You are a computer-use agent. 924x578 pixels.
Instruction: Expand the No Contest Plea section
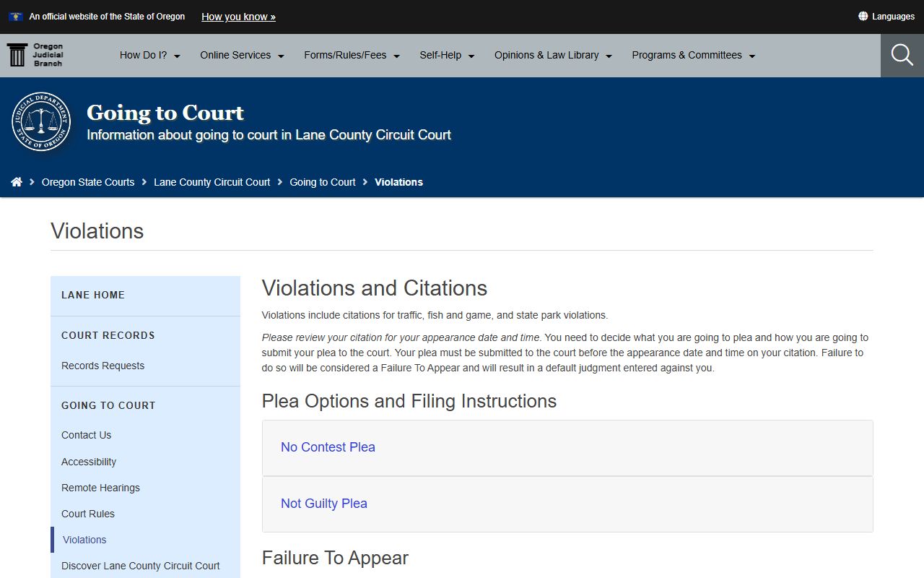pos(567,447)
